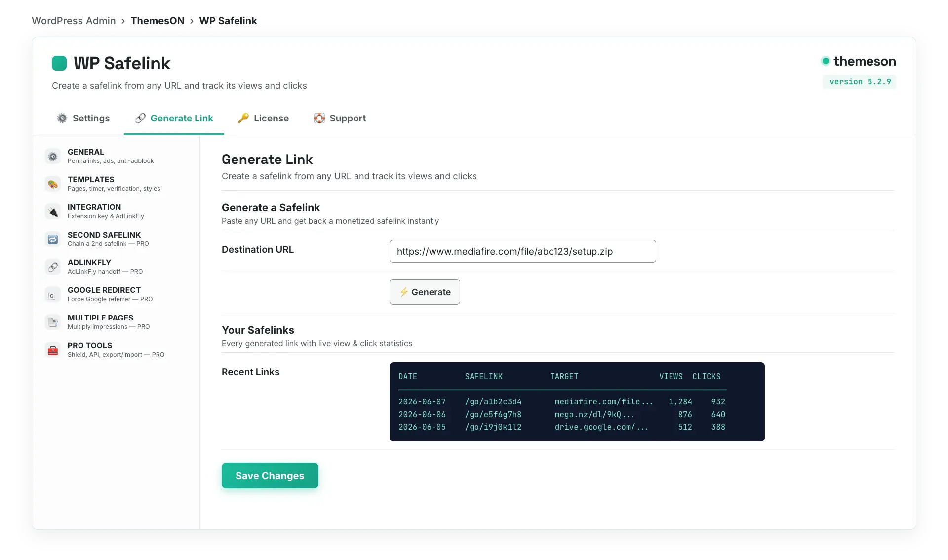Open SECOND SAFELINK sidebar section

pos(116,239)
